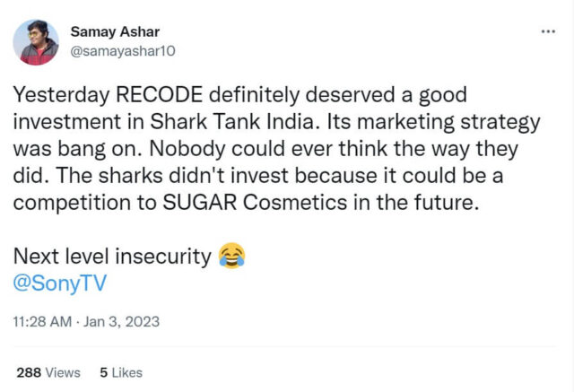Click the word 'Yesterday' starting the tweet
This screenshot has width=574, height=392.
[55, 96]
